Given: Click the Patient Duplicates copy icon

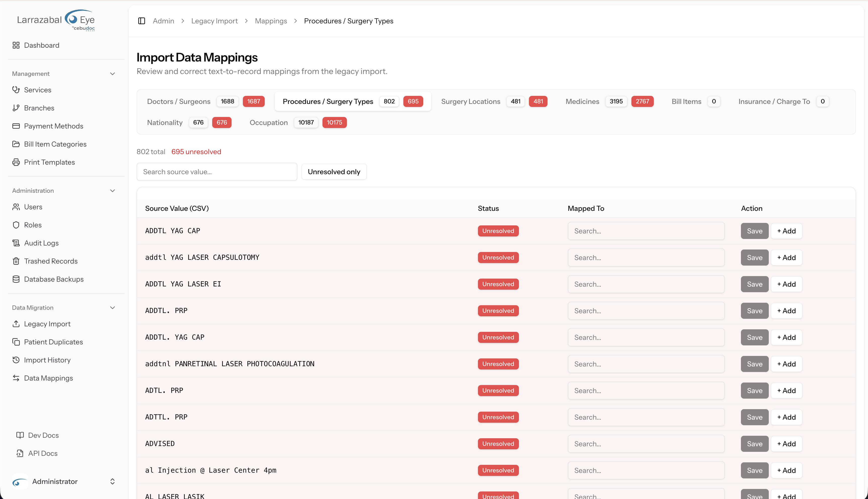Looking at the screenshot, I should pos(16,342).
